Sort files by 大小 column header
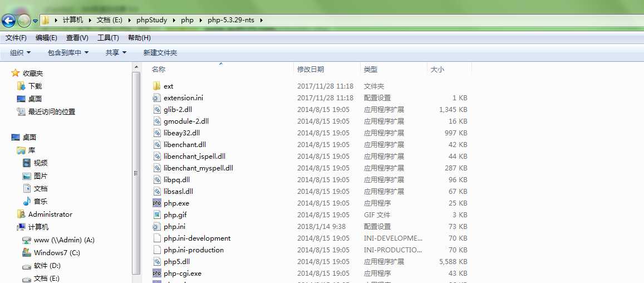644x283 pixels. coord(437,70)
